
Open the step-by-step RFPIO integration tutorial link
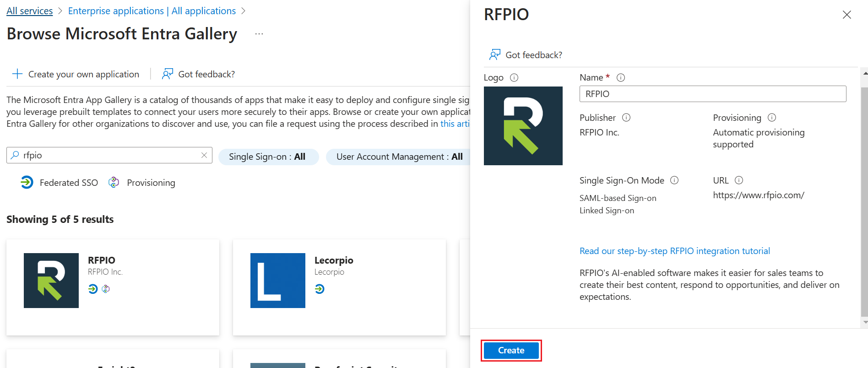tap(675, 251)
